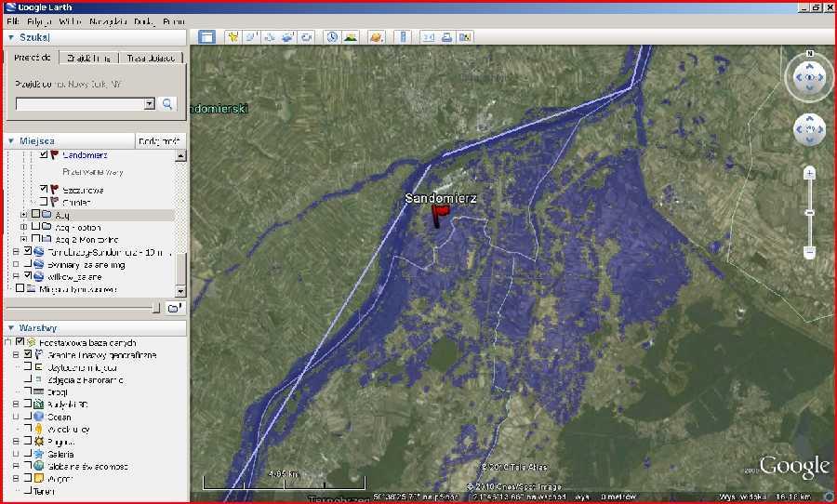Image resolution: width=837 pixels, height=504 pixels.
Task: Enable the Ocean layer checkbox
Action: coord(28,417)
